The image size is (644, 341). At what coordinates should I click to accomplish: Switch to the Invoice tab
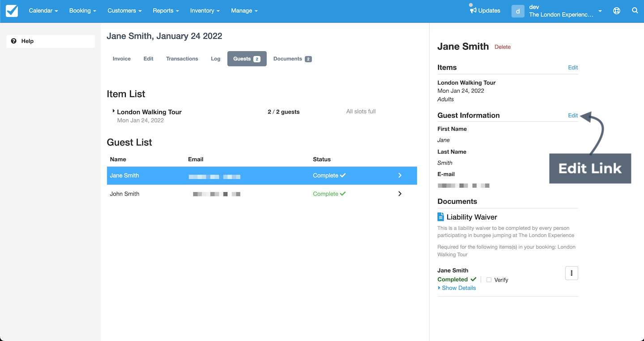[122, 59]
